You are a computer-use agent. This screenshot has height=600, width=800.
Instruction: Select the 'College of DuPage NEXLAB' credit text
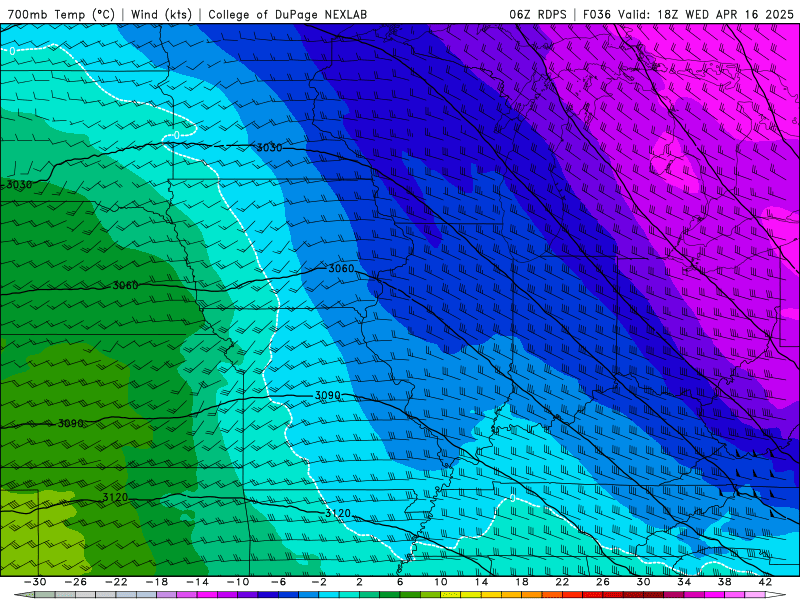287,14
